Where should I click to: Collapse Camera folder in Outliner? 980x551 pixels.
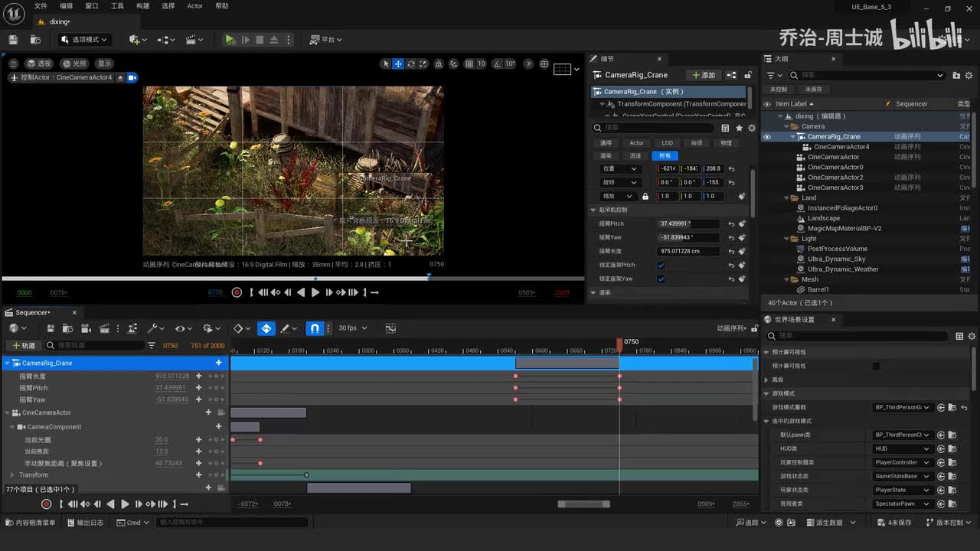tap(786, 126)
